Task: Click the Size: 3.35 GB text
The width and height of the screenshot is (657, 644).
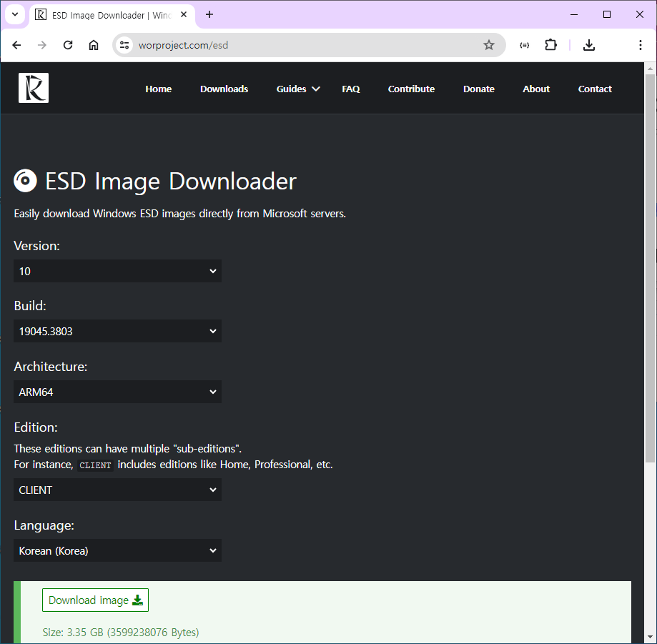Action: pyautogui.click(x=121, y=632)
